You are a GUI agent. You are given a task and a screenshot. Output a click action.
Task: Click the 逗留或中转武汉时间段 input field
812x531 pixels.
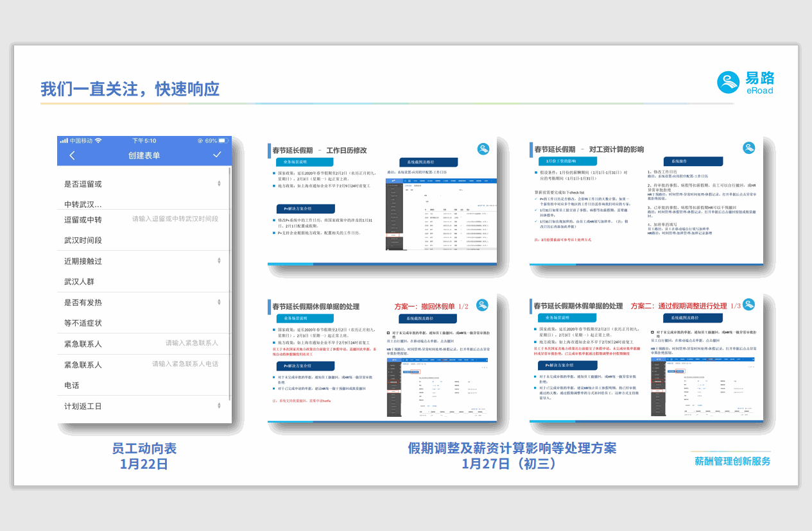coord(175,219)
